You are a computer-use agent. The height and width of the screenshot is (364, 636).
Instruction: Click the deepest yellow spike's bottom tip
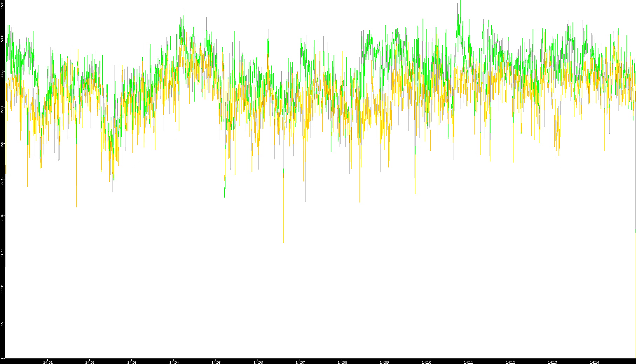(283, 242)
